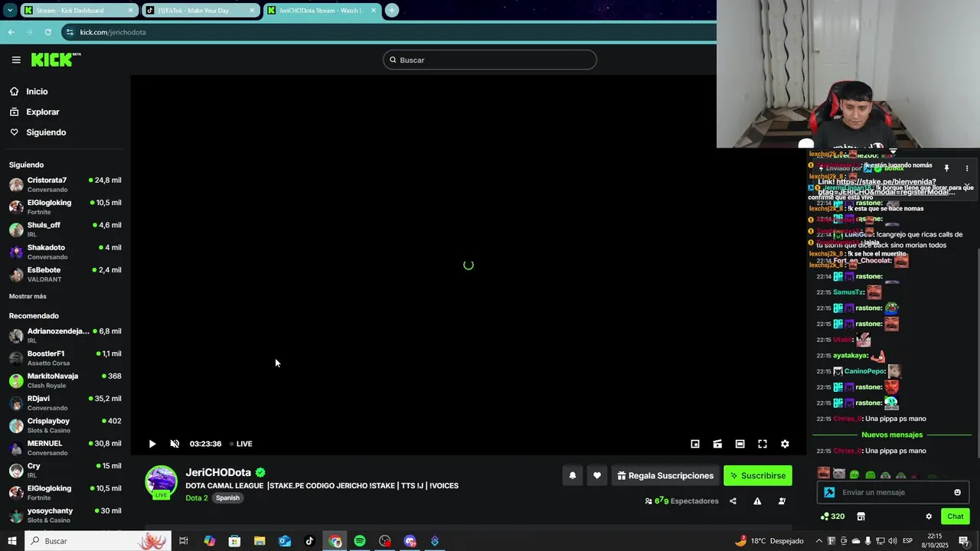This screenshot has height=551, width=980.
Task: Open File Explorer from the taskbar
Action: point(260,541)
